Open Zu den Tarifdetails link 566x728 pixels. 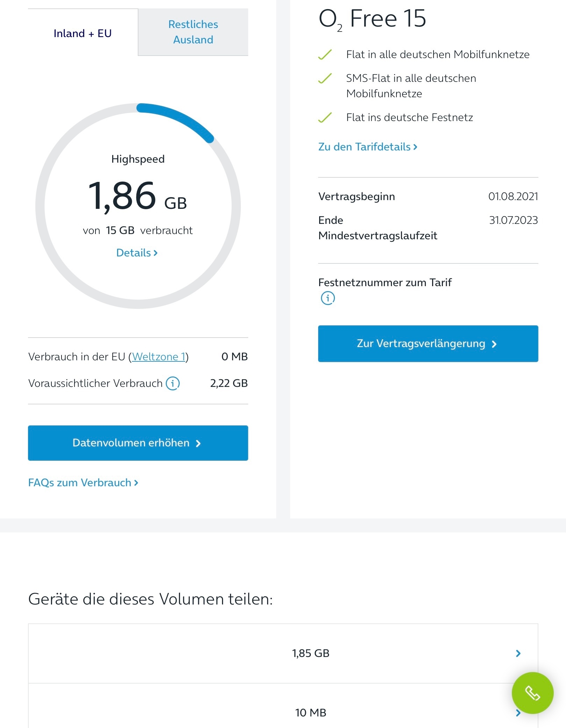point(368,147)
